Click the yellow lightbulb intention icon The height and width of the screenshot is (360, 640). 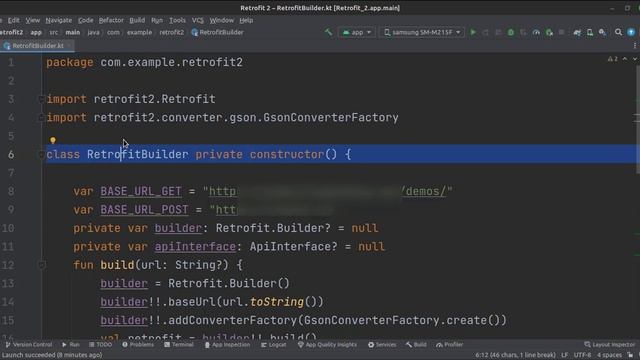click(x=53, y=141)
